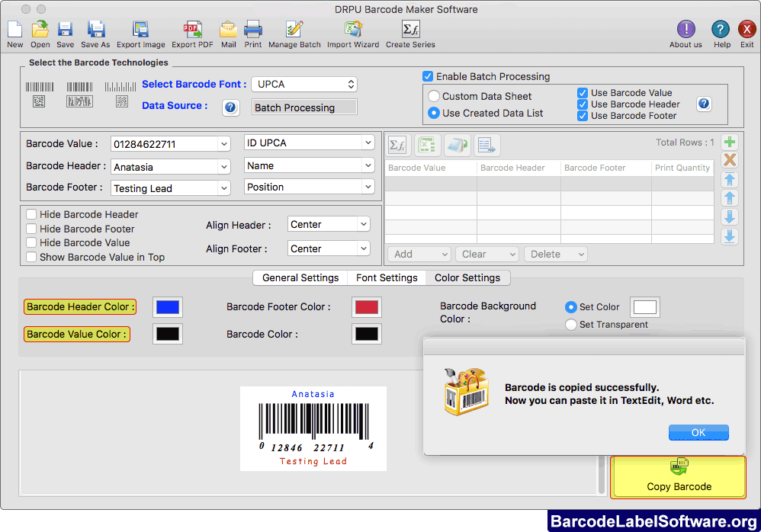Screen dimensions: 761x532
Task: Switch to the General Settings tab
Action: [300, 277]
